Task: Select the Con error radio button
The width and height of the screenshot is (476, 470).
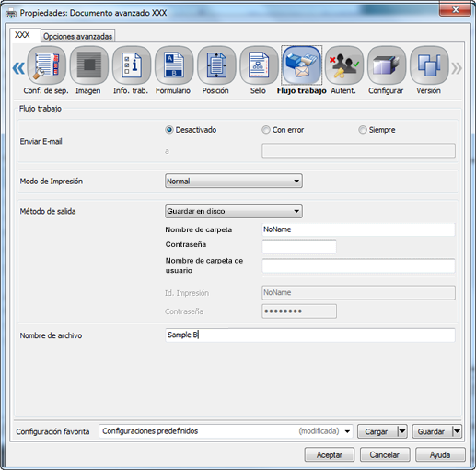Action: pyautogui.click(x=266, y=130)
